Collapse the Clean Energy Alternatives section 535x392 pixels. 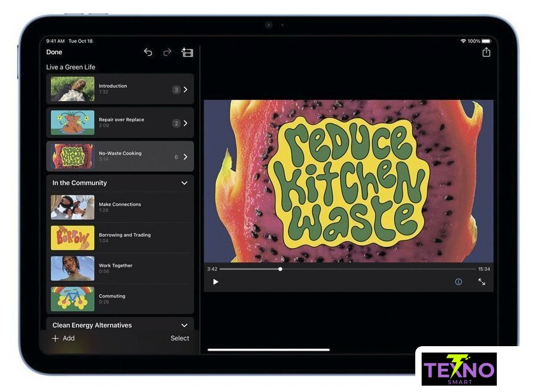point(184,325)
